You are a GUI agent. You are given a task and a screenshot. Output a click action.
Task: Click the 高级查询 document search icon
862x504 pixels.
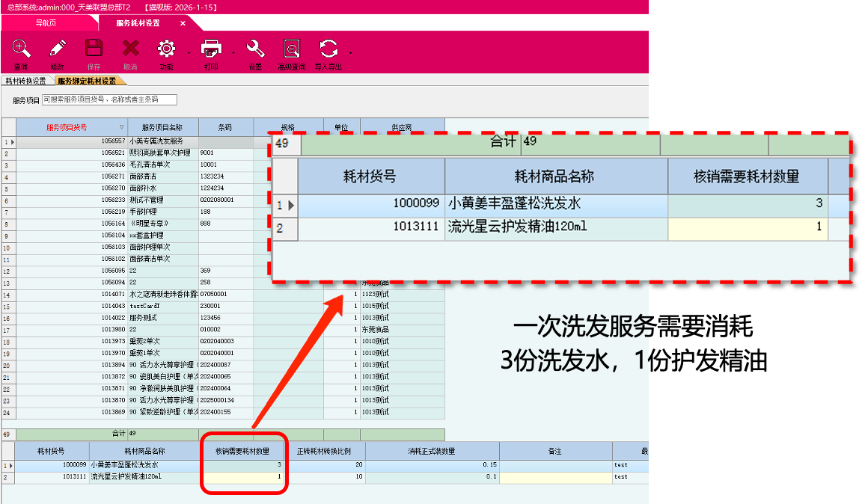pyautogui.click(x=291, y=49)
